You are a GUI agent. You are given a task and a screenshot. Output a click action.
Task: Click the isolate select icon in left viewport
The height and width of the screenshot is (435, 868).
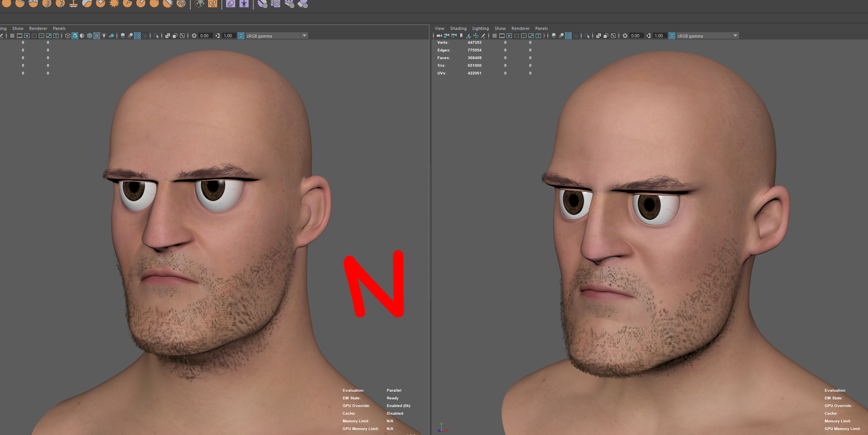(156, 36)
